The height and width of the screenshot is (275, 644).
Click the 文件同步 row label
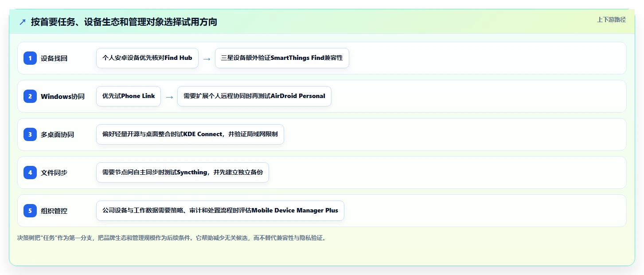coord(54,173)
